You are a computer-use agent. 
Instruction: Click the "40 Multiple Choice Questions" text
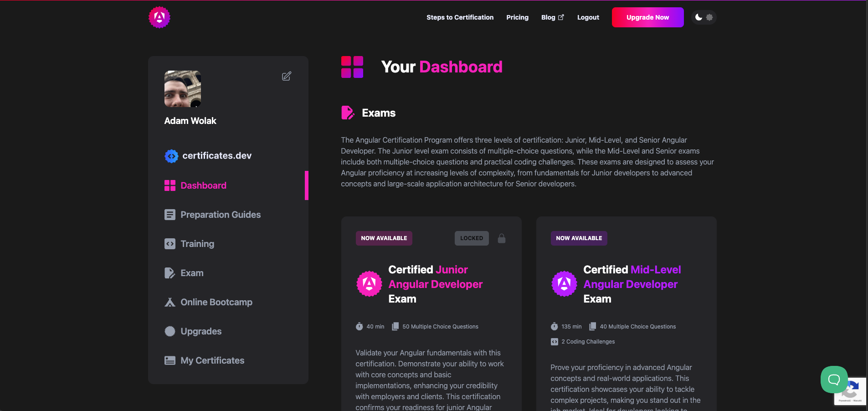coord(638,327)
